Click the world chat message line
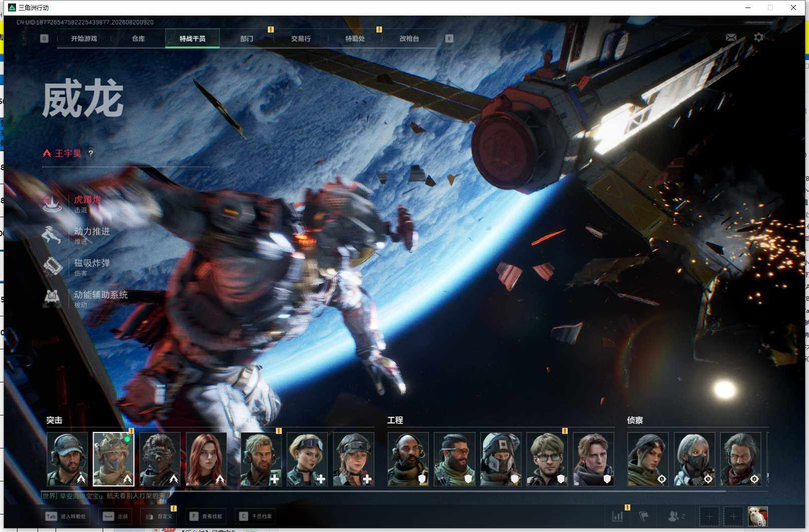This screenshot has width=809, height=532. [104, 496]
